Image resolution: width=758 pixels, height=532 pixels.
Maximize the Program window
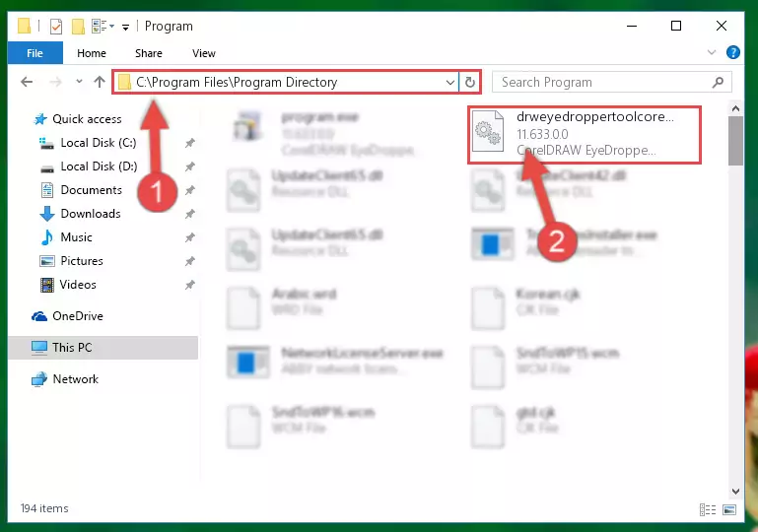pos(676,26)
